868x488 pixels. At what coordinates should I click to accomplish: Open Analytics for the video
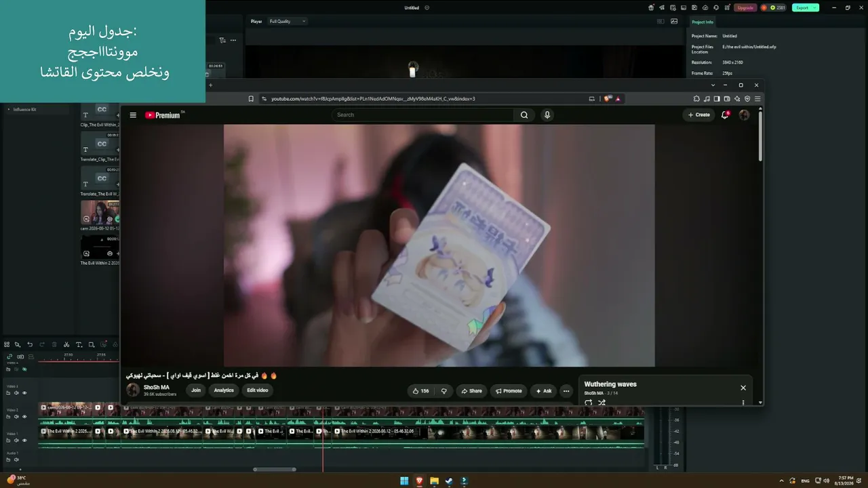click(x=224, y=390)
